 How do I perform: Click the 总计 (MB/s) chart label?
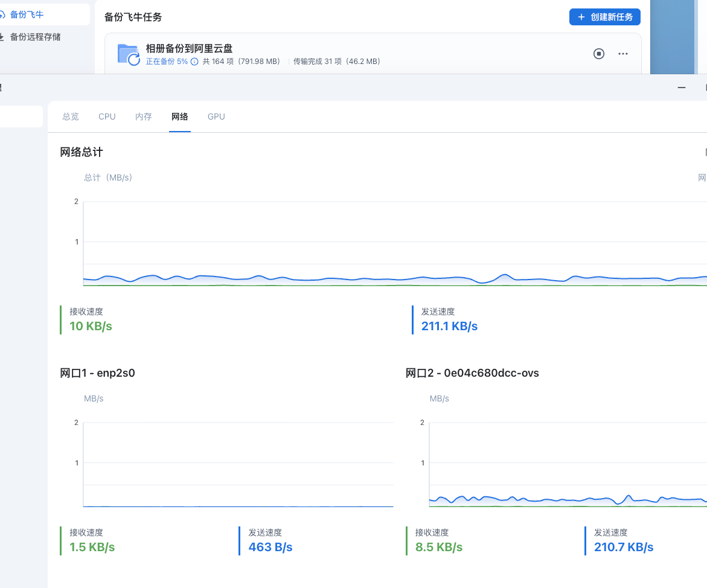coord(107,177)
